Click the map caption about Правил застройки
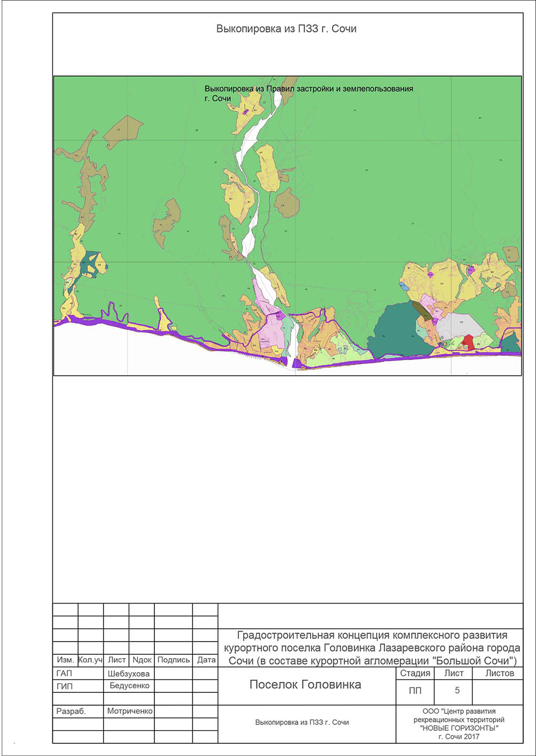Image resolution: width=536 pixels, height=756 pixels. coord(308,89)
